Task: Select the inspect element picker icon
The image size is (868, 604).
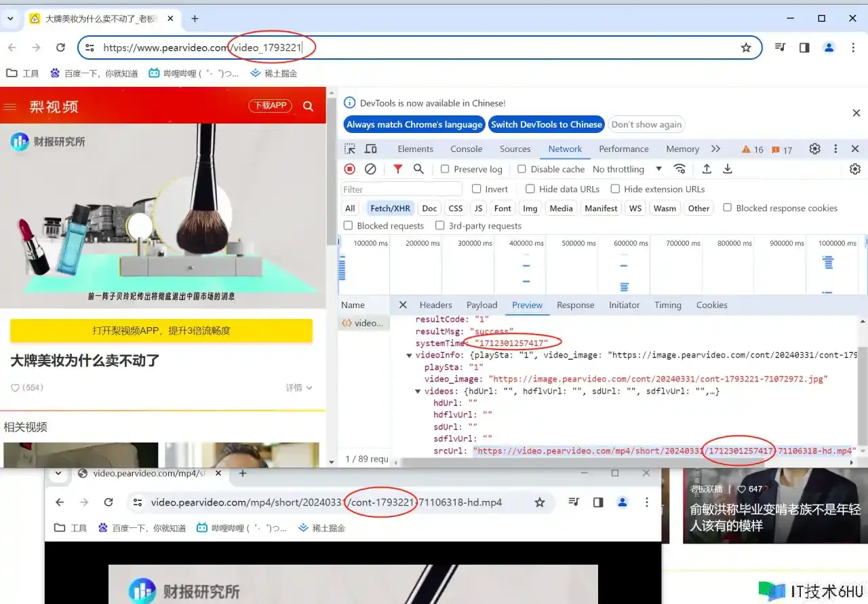Action: click(x=350, y=149)
